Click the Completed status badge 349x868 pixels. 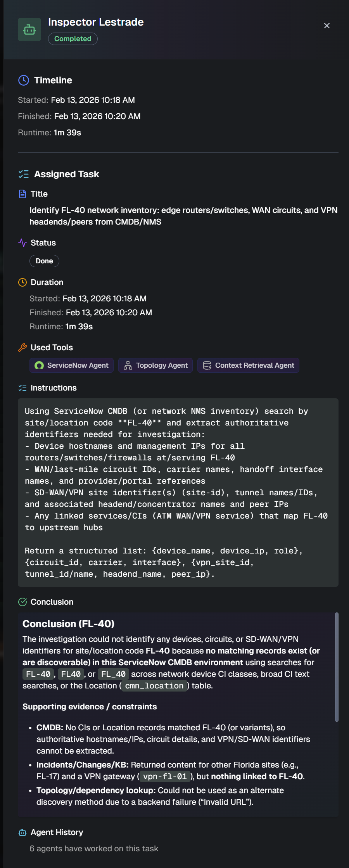click(x=73, y=39)
